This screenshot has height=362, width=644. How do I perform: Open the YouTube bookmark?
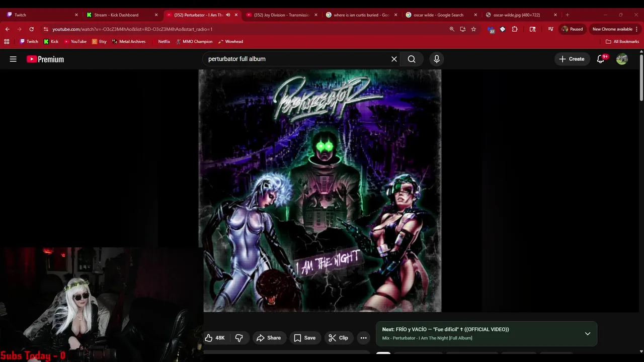pyautogui.click(x=75, y=42)
